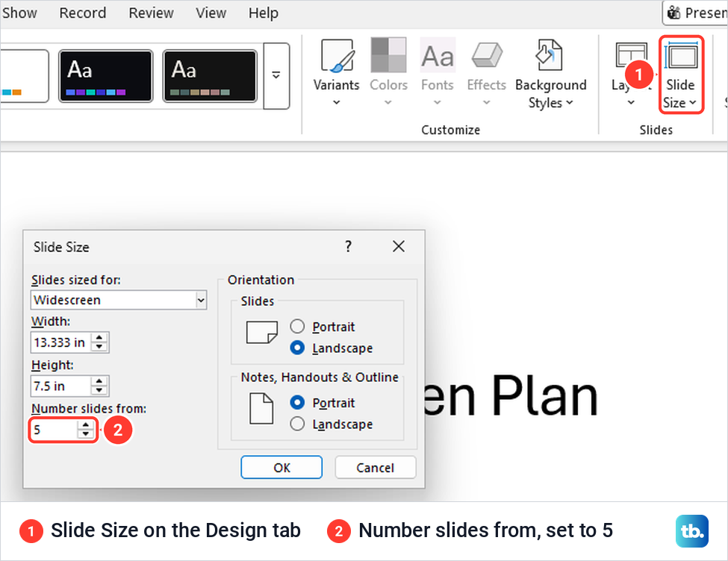The width and height of the screenshot is (728, 561).
Task: Select Portrait orientation for Slides
Action: pos(297,326)
